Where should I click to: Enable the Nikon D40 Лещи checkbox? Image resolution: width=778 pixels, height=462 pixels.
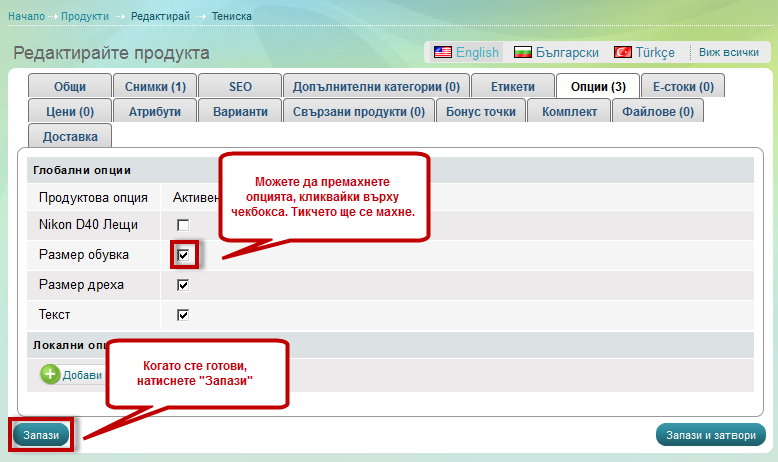[x=183, y=225]
